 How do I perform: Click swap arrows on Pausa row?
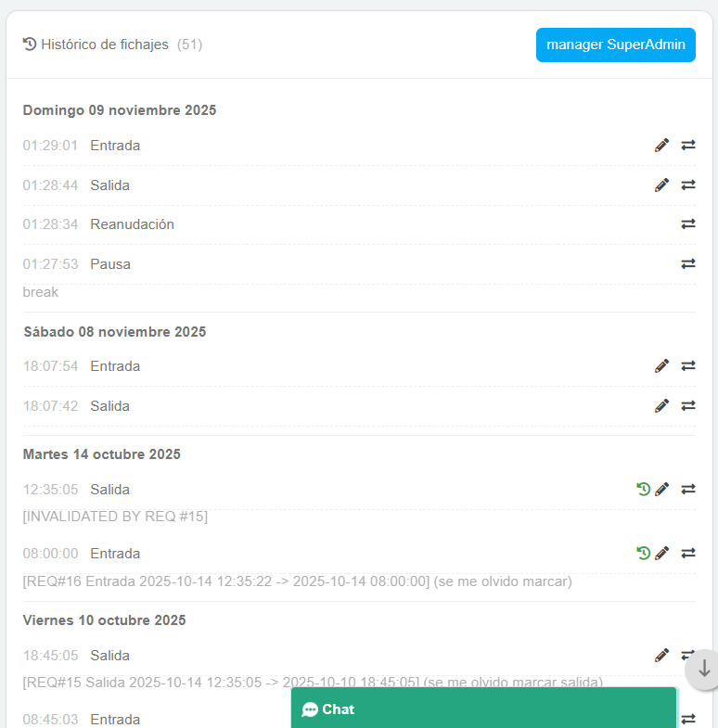(x=688, y=264)
